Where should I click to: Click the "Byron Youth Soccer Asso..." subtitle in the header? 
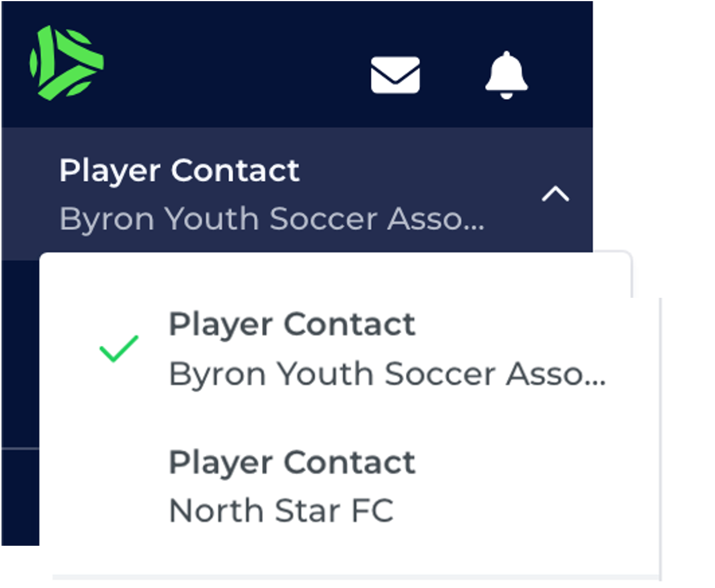(272, 219)
